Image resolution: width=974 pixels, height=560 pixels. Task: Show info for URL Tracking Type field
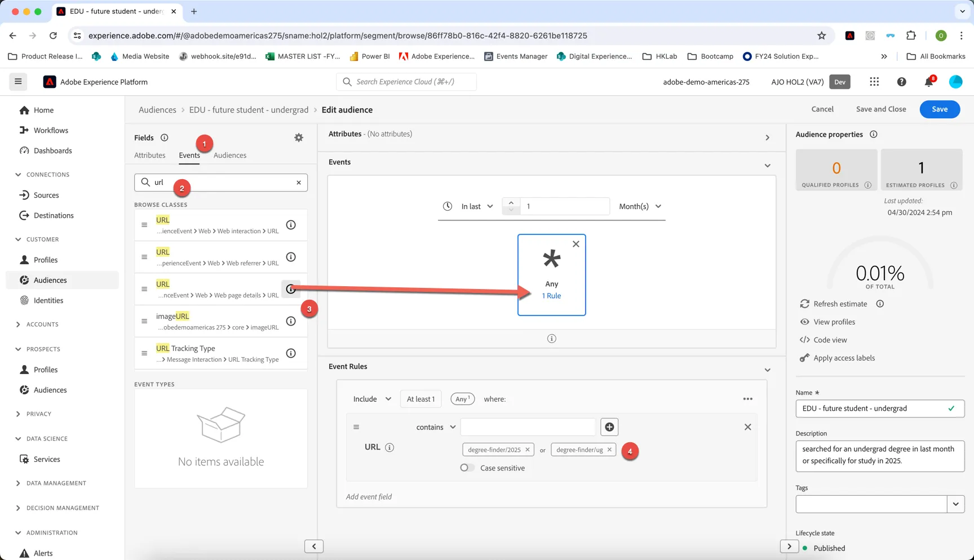point(291,353)
